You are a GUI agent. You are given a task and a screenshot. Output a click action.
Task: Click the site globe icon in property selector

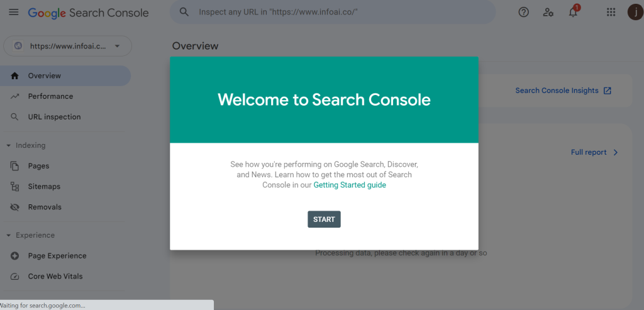click(x=18, y=46)
